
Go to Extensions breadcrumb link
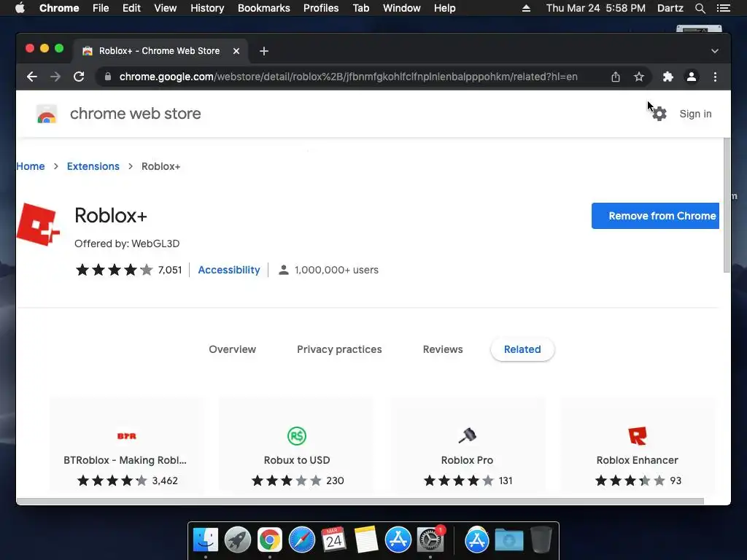(93, 166)
